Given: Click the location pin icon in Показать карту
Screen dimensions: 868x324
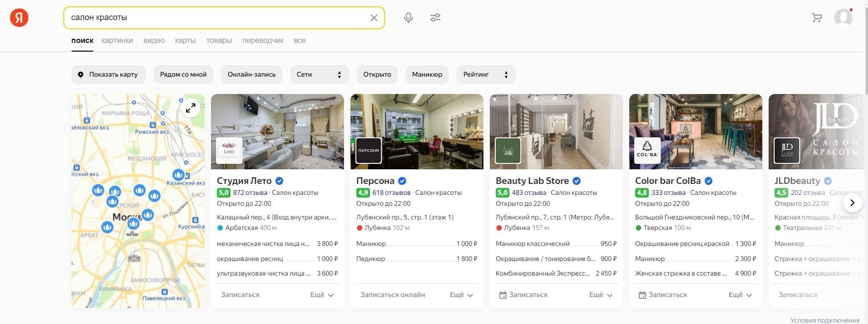Looking at the screenshot, I should (x=81, y=75).
